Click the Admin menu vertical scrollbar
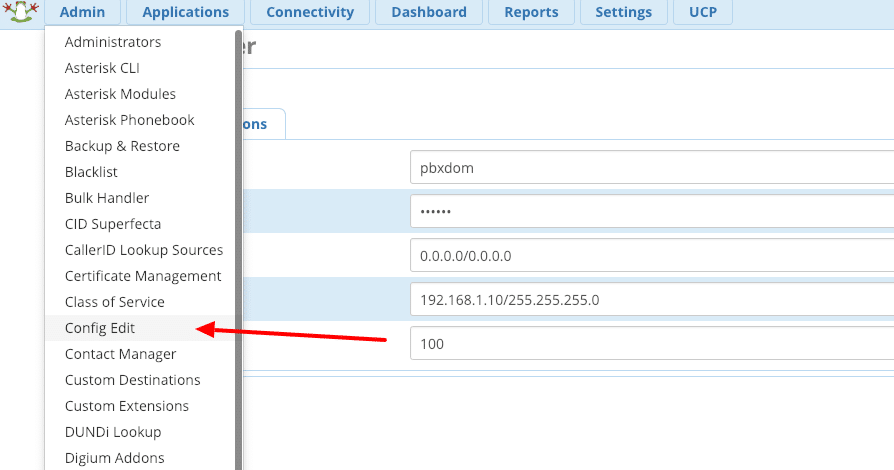This screenshot has height=470, width=894. tap(238, 250)
